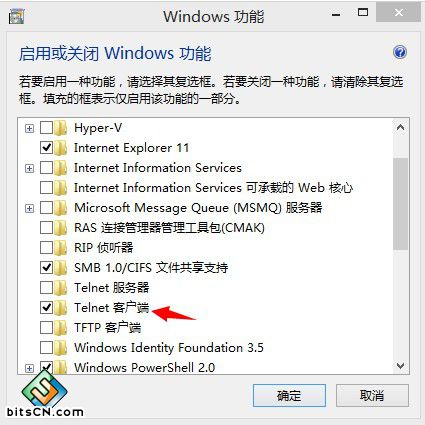Screen dimensions: 425x425
Task: Click the scrollbar down arrow
Action: [x=400, y=366]
